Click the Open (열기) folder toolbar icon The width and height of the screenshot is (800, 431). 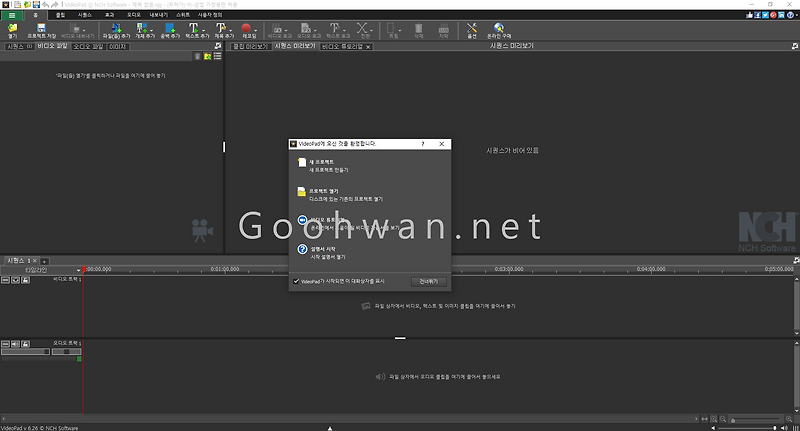(x=13, y=30)
